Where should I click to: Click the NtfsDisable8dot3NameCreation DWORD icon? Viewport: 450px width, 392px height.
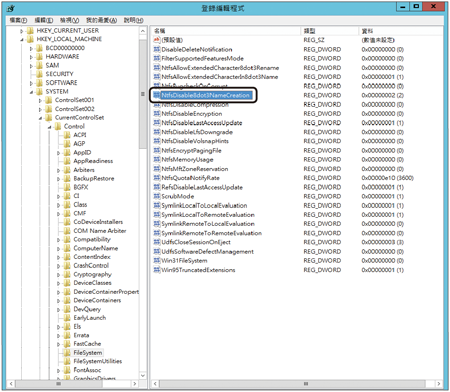[x=157, y=95]
